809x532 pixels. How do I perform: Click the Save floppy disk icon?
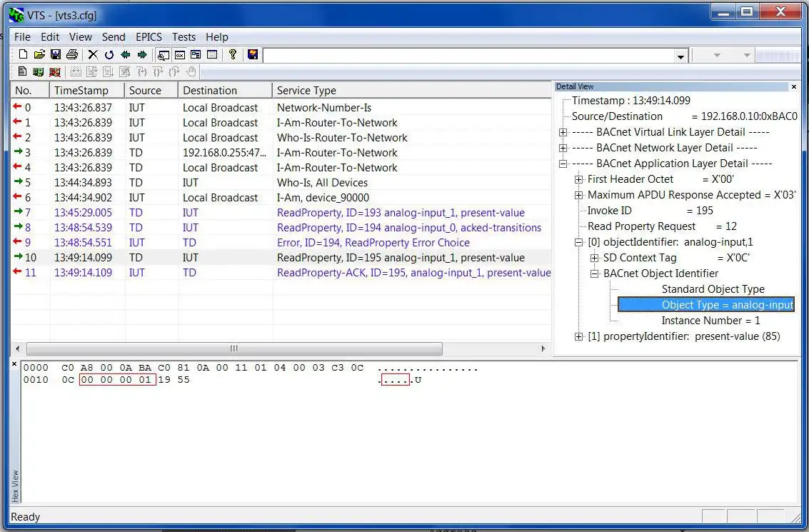coord(56,54)
